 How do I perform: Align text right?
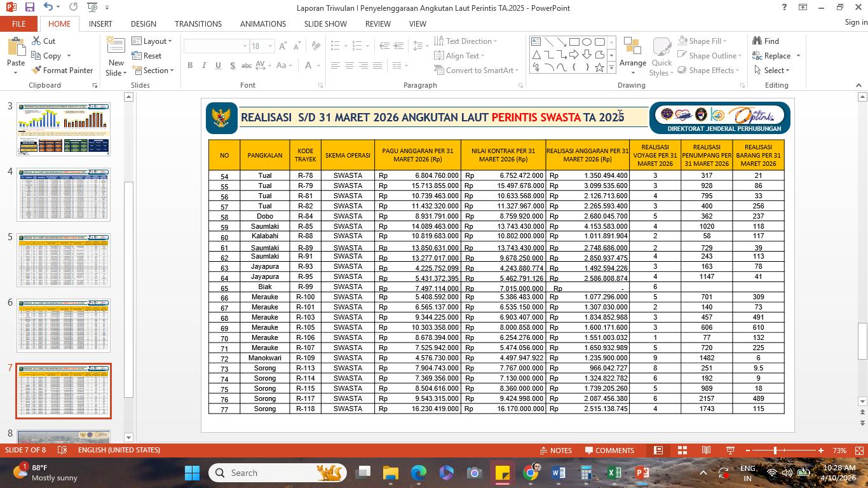click(363, 65)
